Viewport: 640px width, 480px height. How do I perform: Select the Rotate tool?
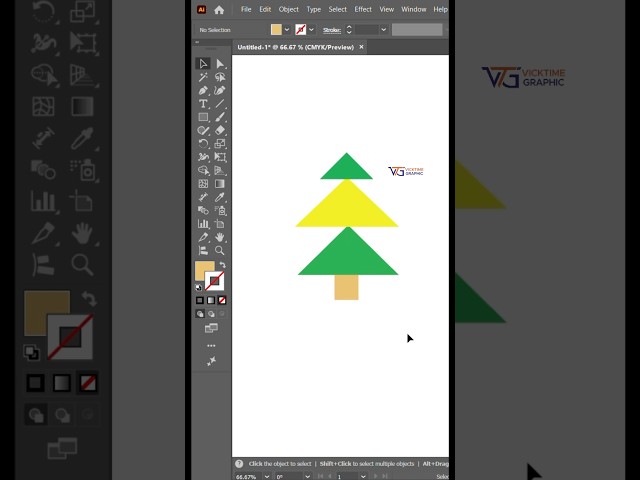[x=203, y=144]
